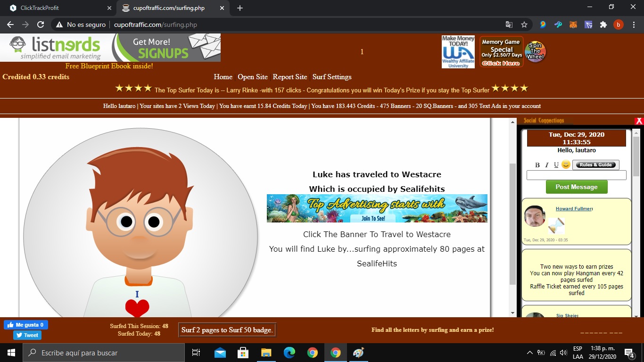Open the Google Translate page icon
The height and width of the screenshot is (362, 644).
point(509,25)
